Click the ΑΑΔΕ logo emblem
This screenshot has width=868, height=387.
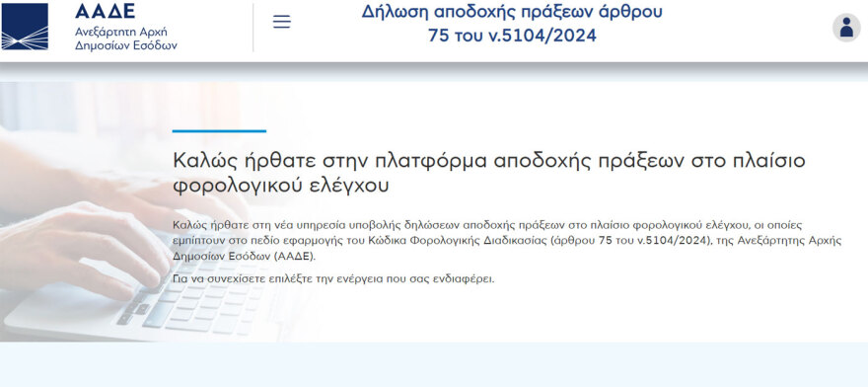coord(25,26)
